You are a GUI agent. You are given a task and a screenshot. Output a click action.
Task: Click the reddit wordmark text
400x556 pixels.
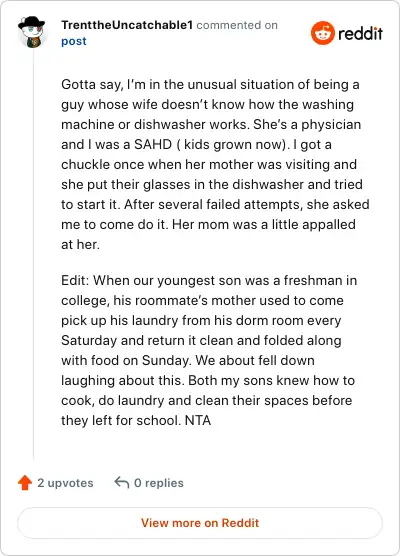tap(360, 34)
